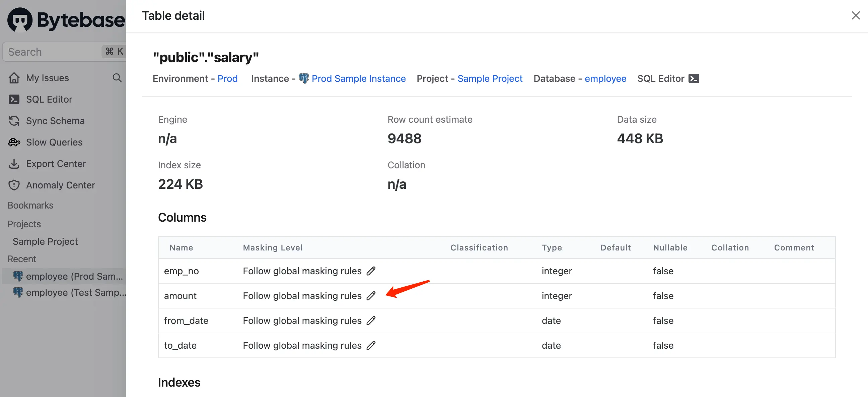Open Slow Queries page
868x397 pixels.
click(54, 143)
